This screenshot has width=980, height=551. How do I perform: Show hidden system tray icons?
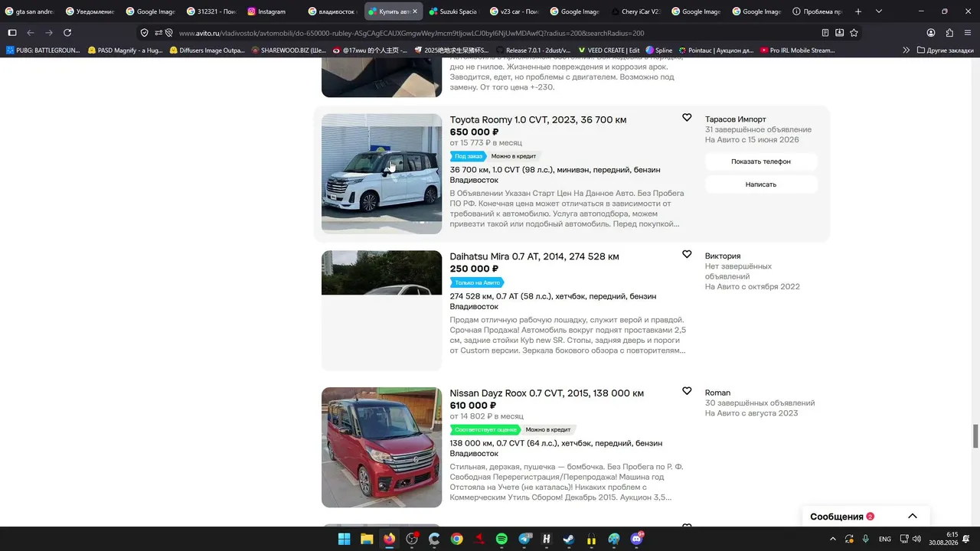pos(832,539)
